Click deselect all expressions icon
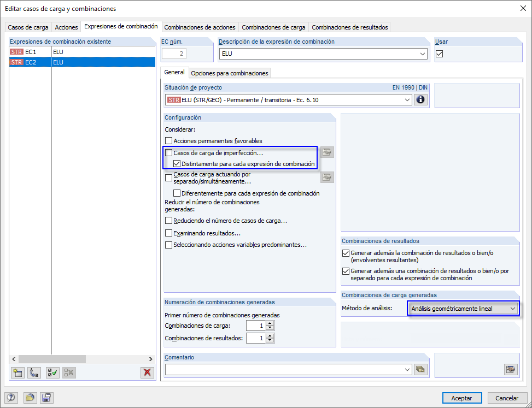Screen dimensions: 532x408 pyautogui.click(x=69, y=372)
